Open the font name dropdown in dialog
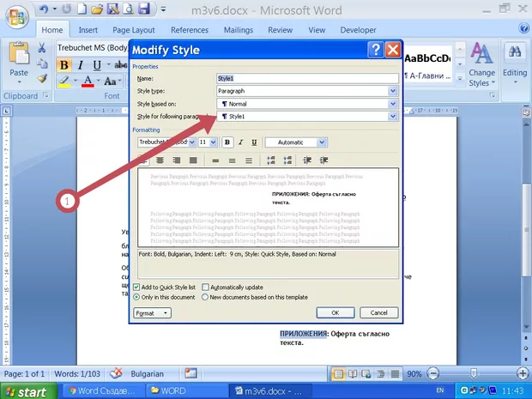The image size is (532, 399). tap(191, 142)
